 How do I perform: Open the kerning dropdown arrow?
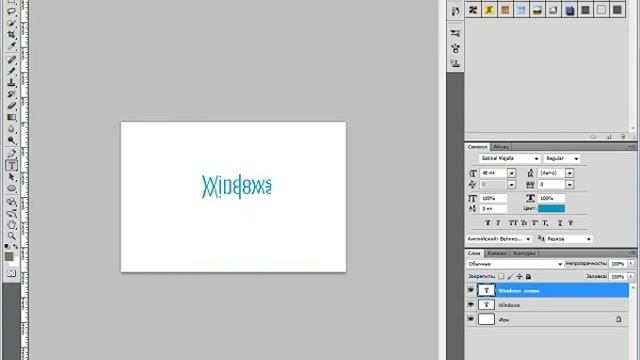point(511,184)
